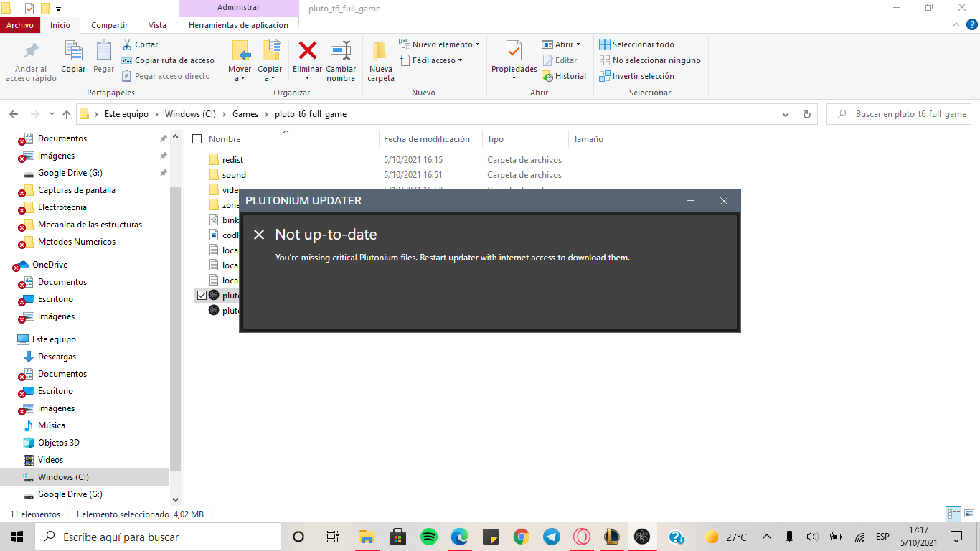Open ribbon help question mark icon
Image resolution: width=980 pixels, height=551 pixels.
click(971, 25)
